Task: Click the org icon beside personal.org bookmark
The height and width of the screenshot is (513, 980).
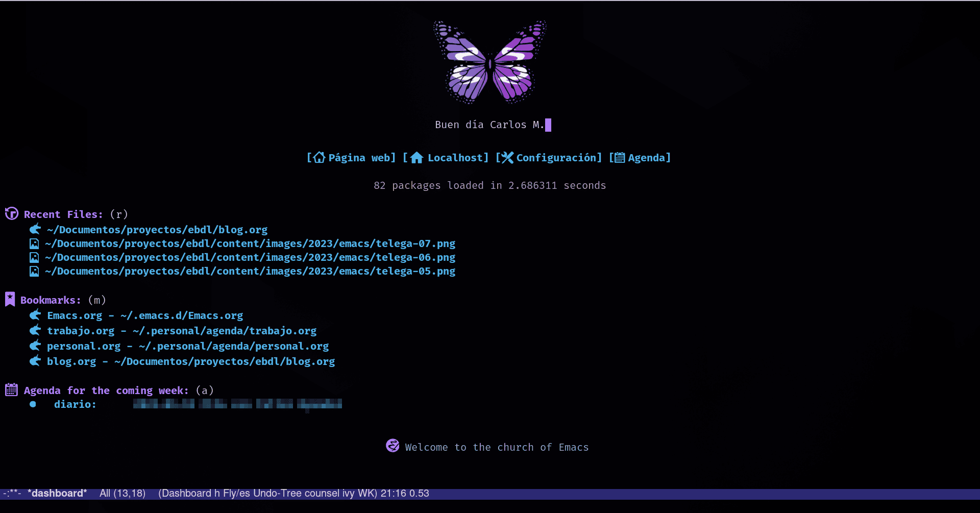Action: 35,345
